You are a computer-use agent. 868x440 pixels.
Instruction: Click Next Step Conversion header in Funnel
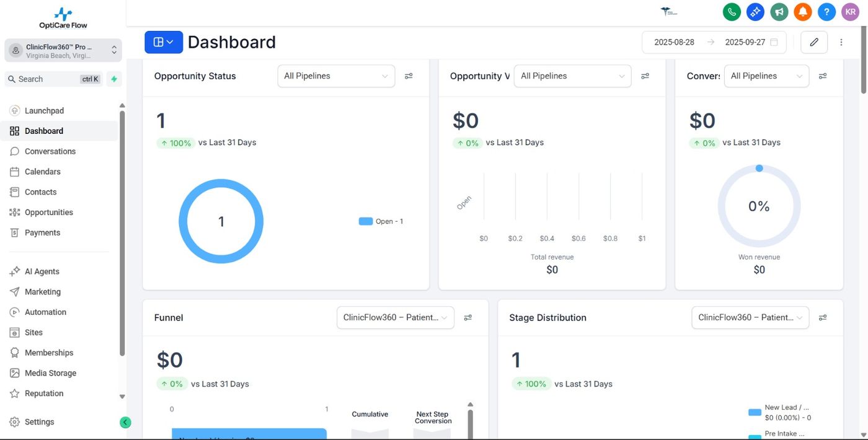(x=433, y=418)
